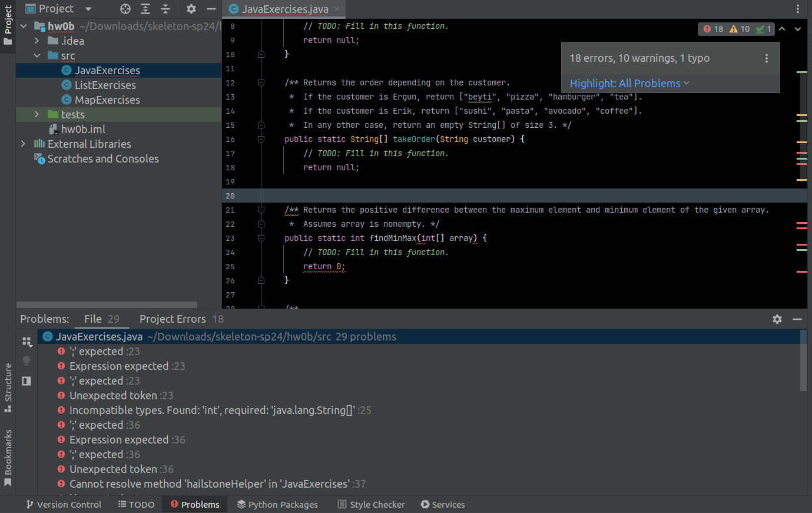Click the Collapse All icon in Project toolbar
Screen dimensions: 812x513
tap(165, 8)
